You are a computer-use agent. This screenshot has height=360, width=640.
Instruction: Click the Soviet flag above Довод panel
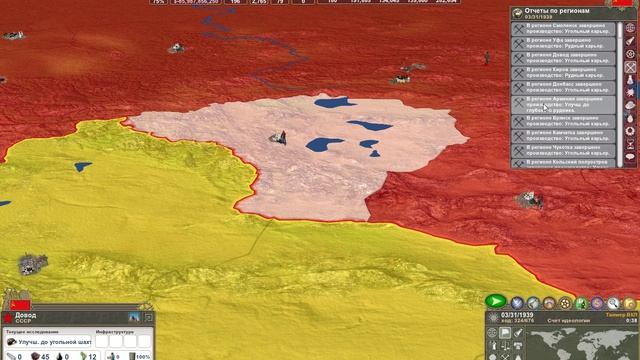20,305
